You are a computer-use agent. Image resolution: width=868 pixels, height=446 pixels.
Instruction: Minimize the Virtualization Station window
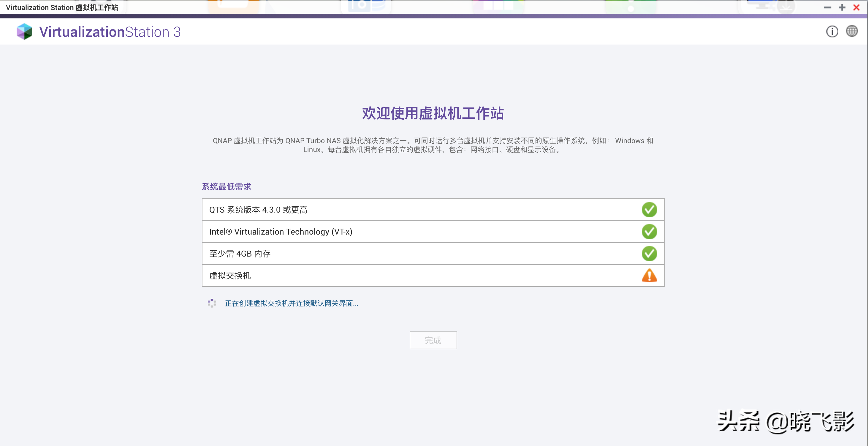827,7
